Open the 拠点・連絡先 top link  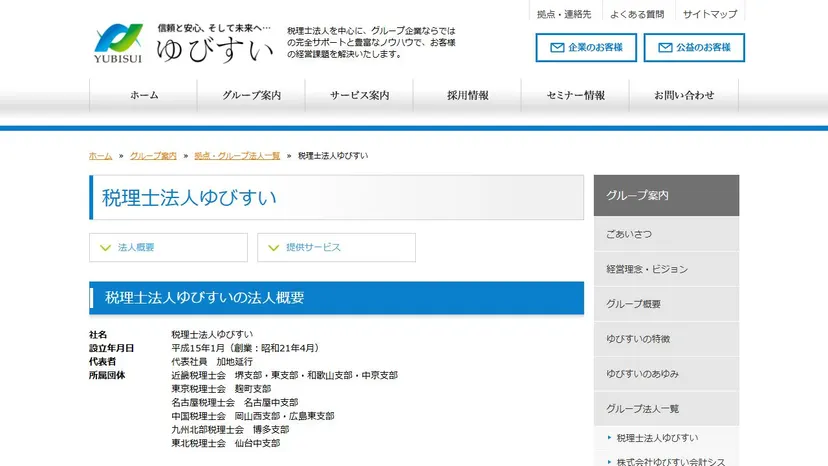pos(564,14)
